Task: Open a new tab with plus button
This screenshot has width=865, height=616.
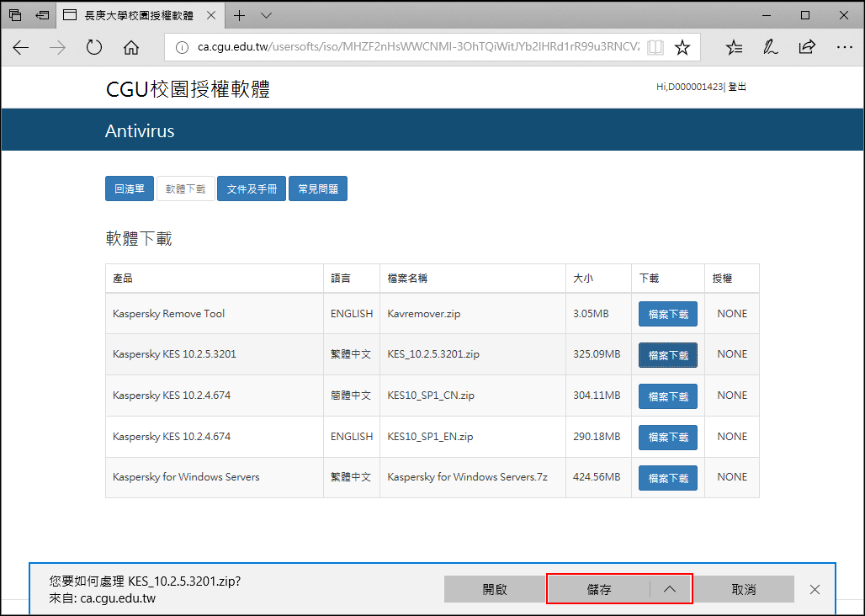Action: point(240,15)
